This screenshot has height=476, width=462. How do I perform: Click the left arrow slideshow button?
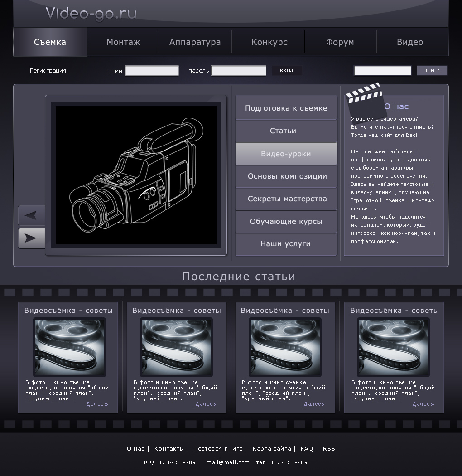(x=31, y=215)
